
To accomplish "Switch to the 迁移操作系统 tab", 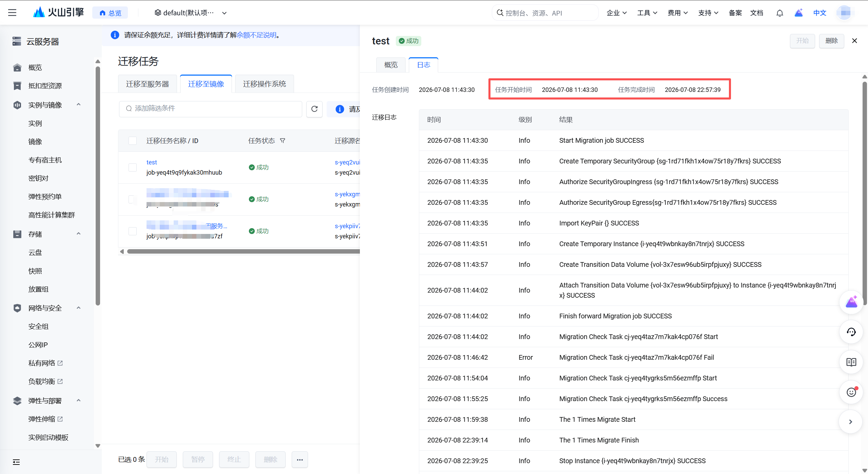I will coord(264,84).
